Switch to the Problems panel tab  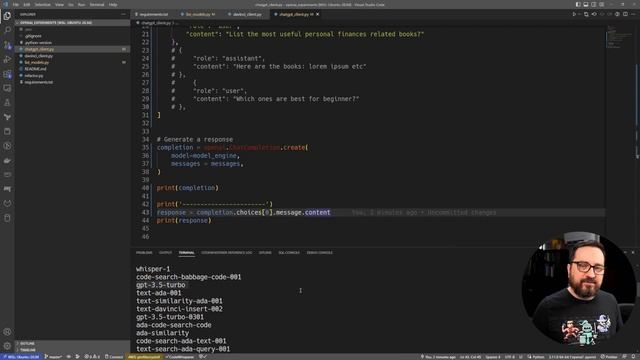(144, 253)
